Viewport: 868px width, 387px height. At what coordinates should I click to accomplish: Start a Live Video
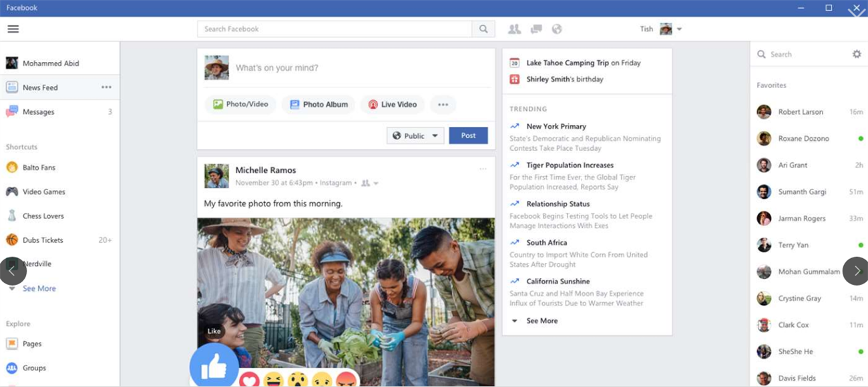coord(393,104)
